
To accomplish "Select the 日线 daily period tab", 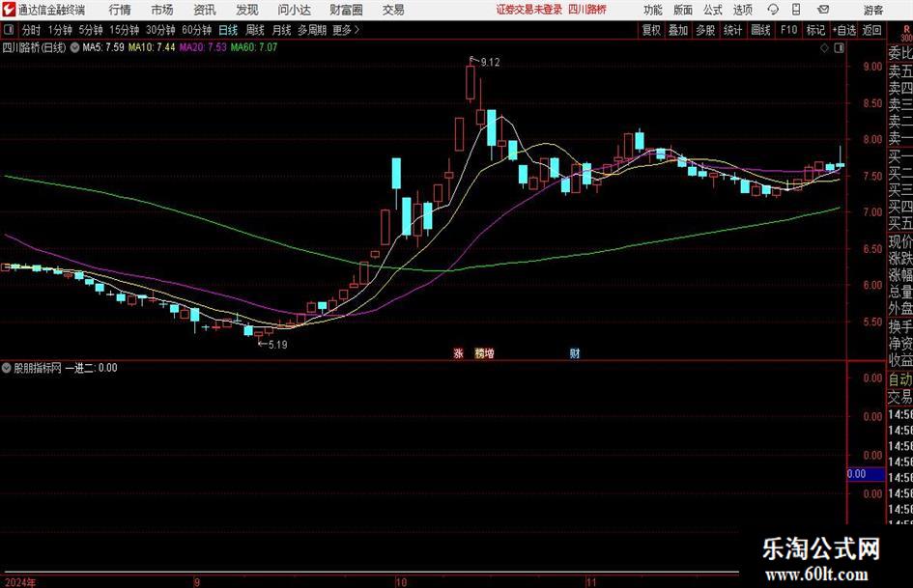I will click(228, 30).
